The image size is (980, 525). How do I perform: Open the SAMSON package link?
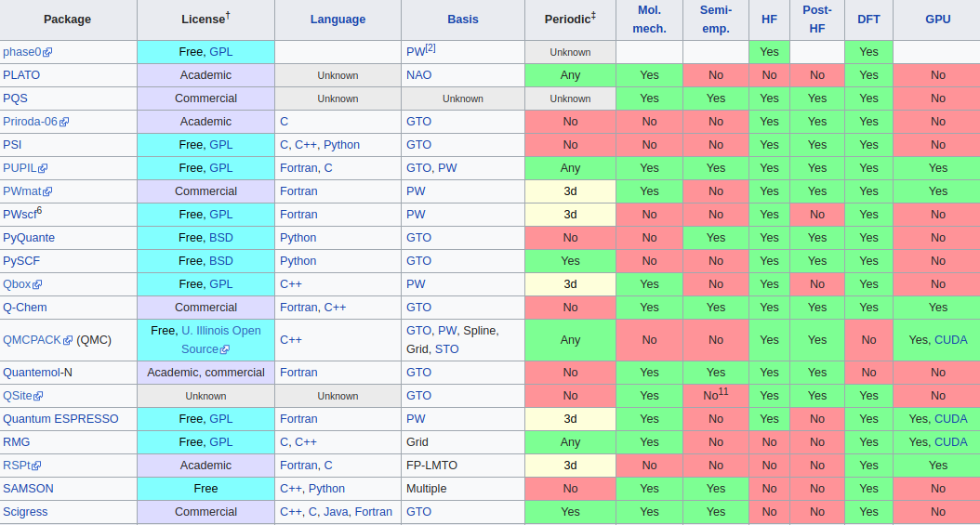tap(28, 489)
